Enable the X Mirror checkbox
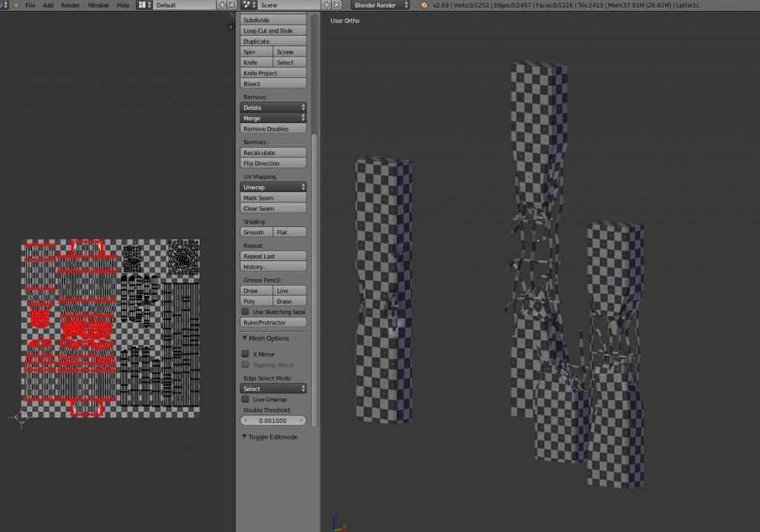 tap(246, 354)
